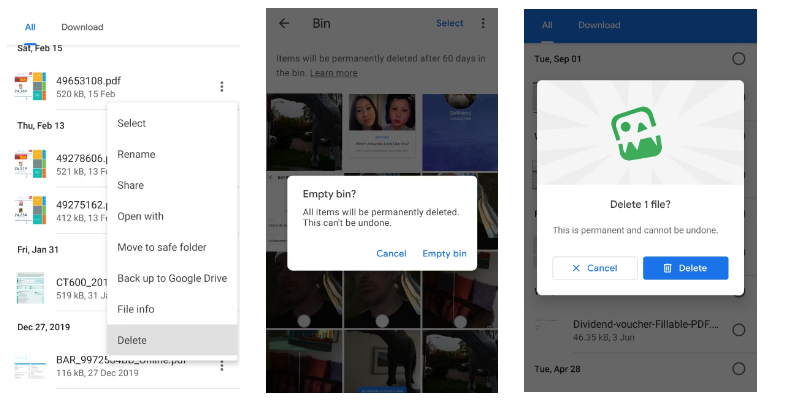
Task: Tap the 49275162 PDF file icon
Action: coord(30,210)
